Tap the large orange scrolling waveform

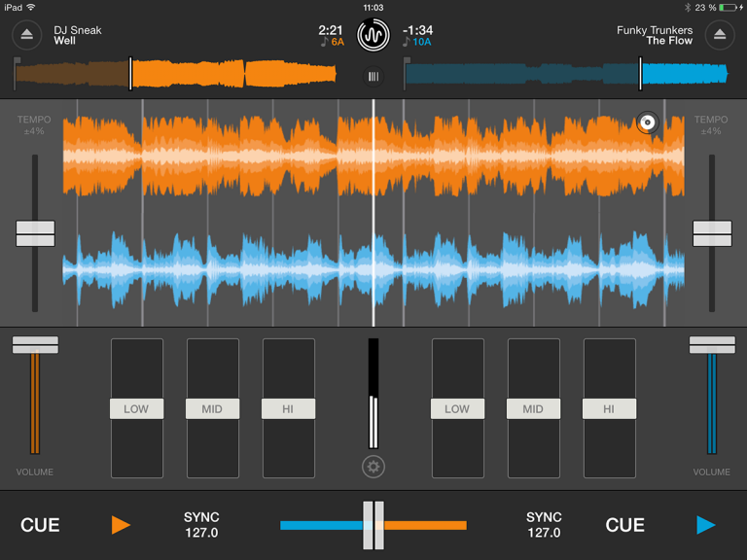(373, 157)
